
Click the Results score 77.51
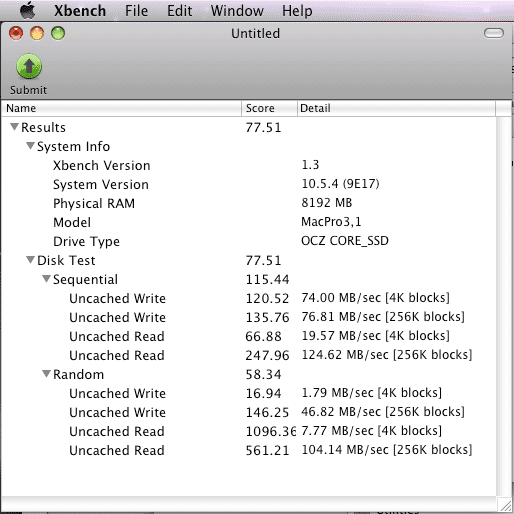click(x=263, y=127)
